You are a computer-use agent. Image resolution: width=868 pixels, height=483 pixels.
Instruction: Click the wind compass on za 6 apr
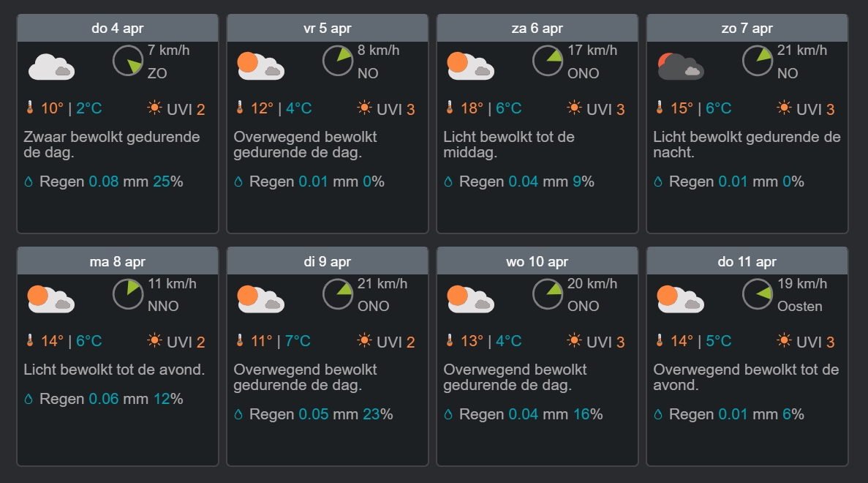(548, 61)
